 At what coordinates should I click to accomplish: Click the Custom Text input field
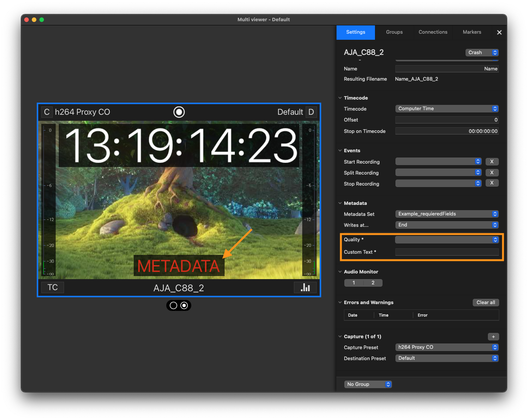(x=447, y=252)
